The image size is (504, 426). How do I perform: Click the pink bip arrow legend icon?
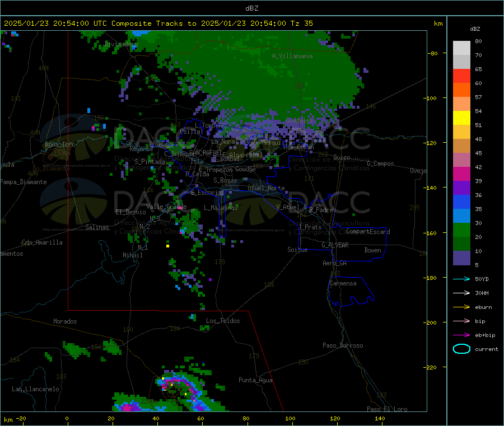[461, 321]
